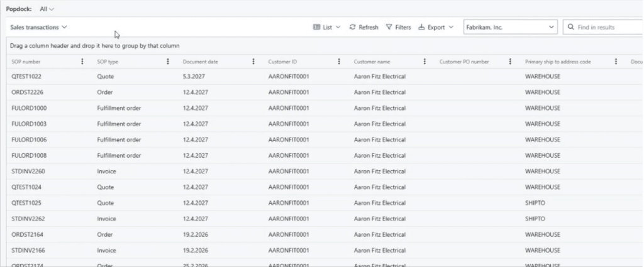
Task: Open the Document date column options menu
Action: [x=253, y=62]
